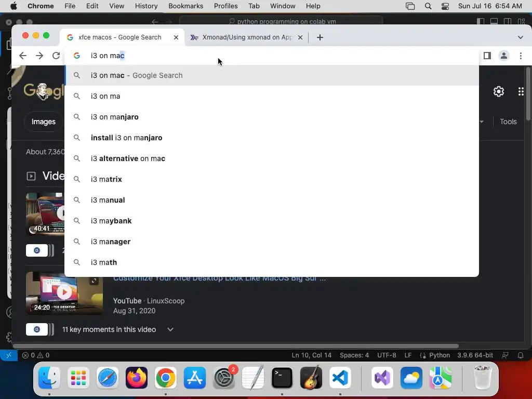Open the Customize Your Xfce Desktop video link
Screen dimensions: 532x399
pyautogui.click(x=219, y=278)
